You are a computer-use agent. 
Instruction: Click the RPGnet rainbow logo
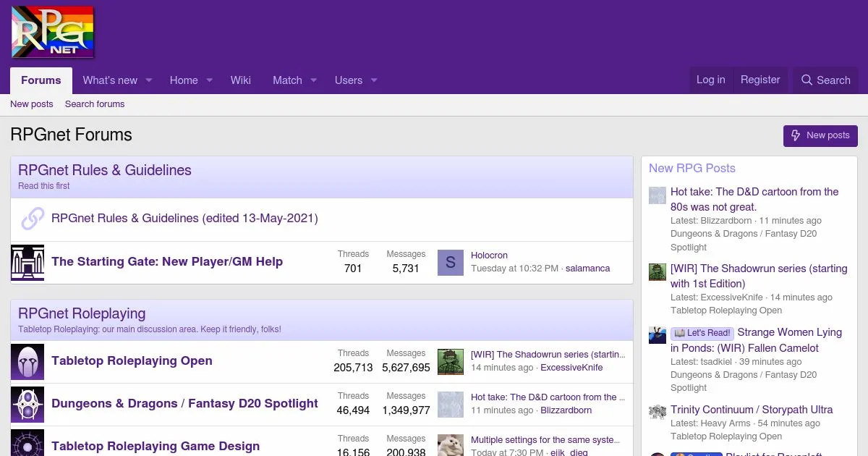pyautogui.click(x=53, y=32)
